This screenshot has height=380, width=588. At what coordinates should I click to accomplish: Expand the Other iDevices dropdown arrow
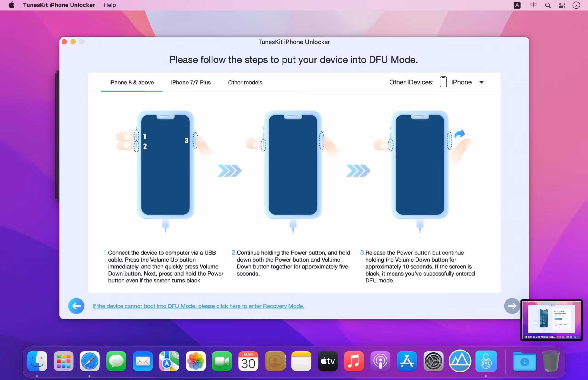(481, 82)
